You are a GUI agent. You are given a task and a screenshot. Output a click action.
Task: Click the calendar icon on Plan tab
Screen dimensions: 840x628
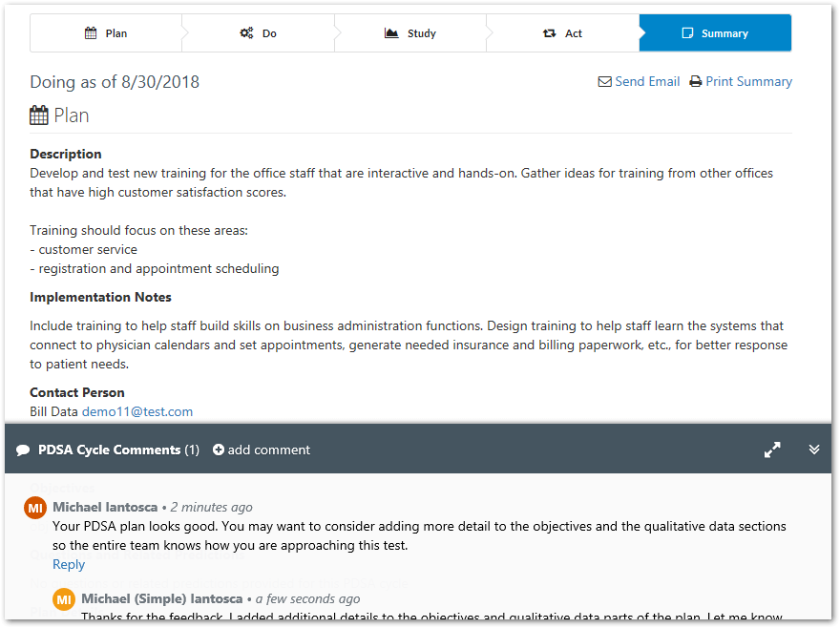91,33
